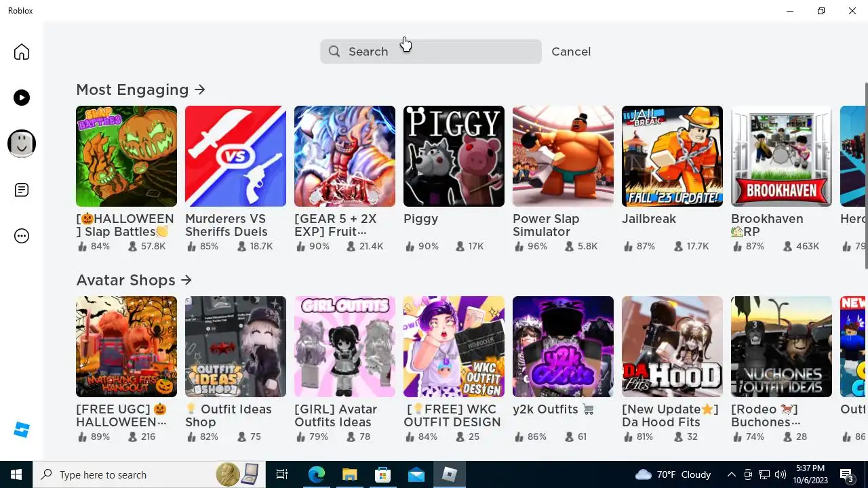Open the Piggy game thumbnail
The width and height of the screenshot is (868, 488).
coord(454,156)
